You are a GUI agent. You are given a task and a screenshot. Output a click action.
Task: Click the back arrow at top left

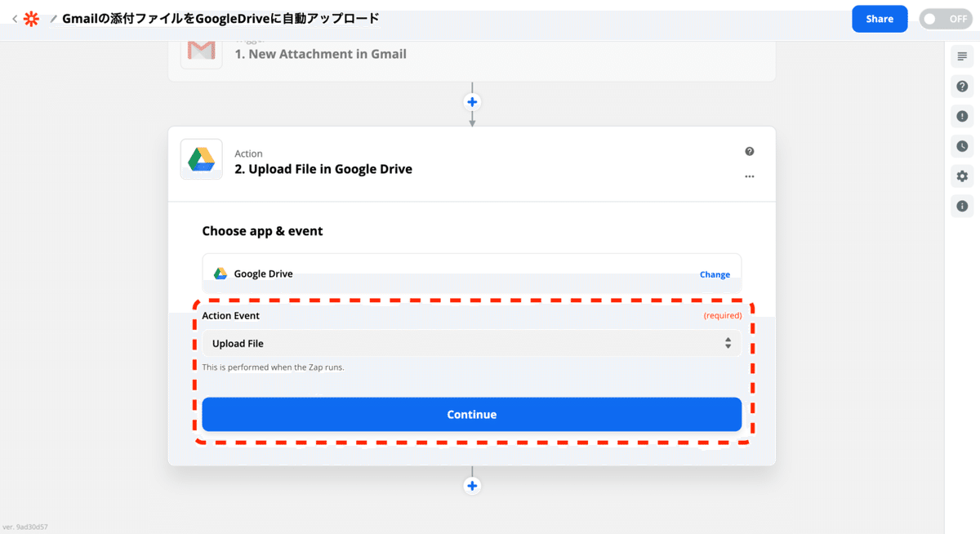(15, 19)
